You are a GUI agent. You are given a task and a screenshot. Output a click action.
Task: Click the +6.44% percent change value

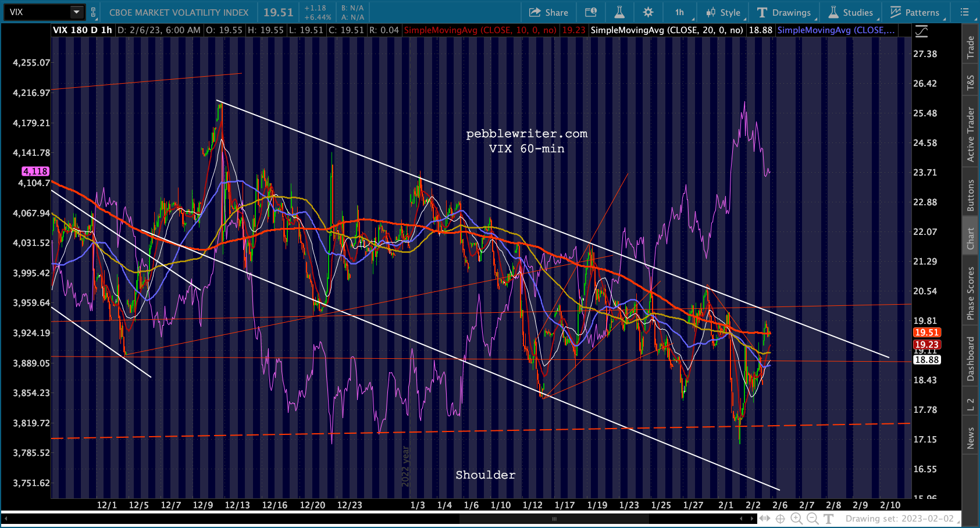coord(318,17)
